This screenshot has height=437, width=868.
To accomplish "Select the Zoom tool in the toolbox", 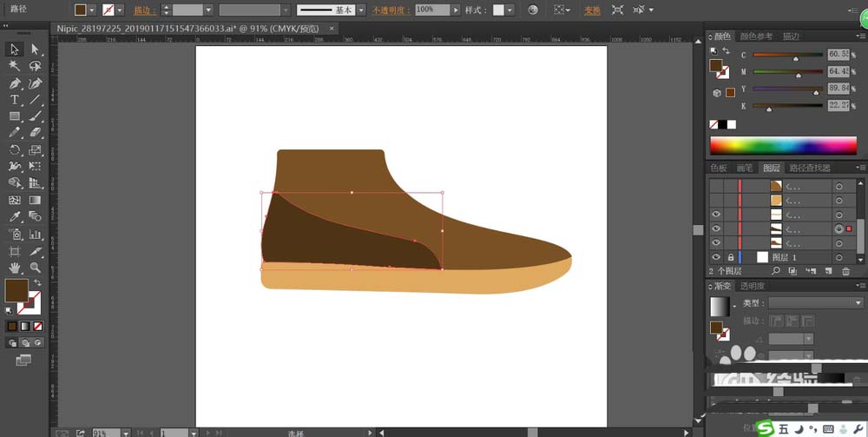I will tap(36, 268).
